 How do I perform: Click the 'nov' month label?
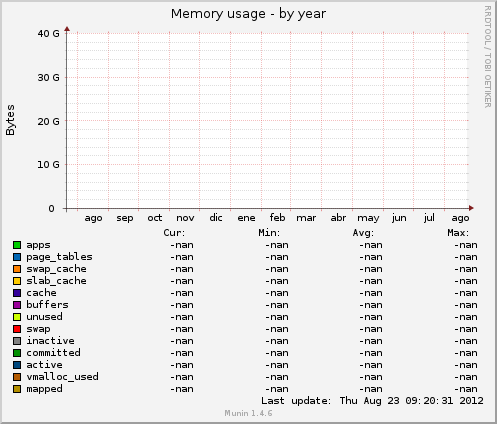185,218
